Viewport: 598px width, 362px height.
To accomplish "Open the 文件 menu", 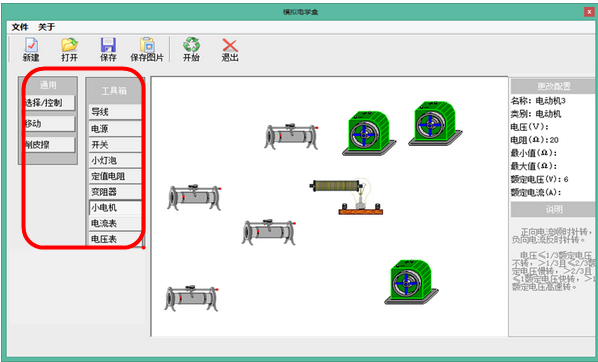I will pyautogui.click(x=20, y=27).
